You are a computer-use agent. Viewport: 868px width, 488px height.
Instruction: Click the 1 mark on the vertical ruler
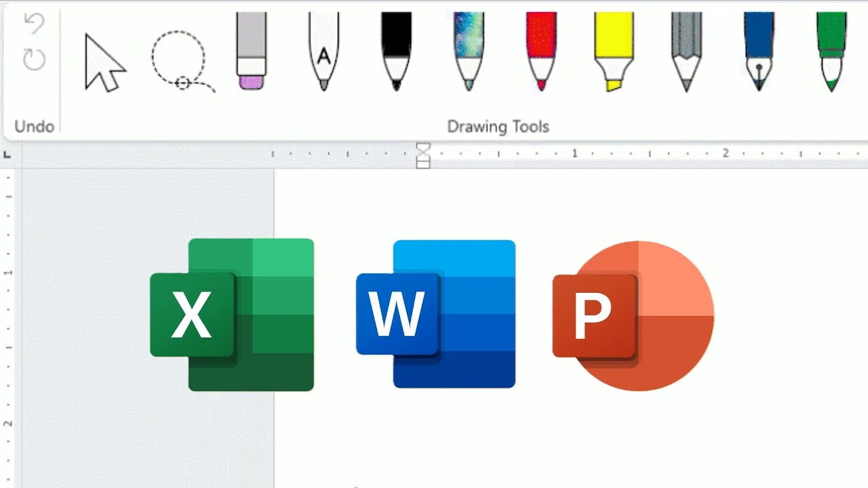click(x=9, y=272)
